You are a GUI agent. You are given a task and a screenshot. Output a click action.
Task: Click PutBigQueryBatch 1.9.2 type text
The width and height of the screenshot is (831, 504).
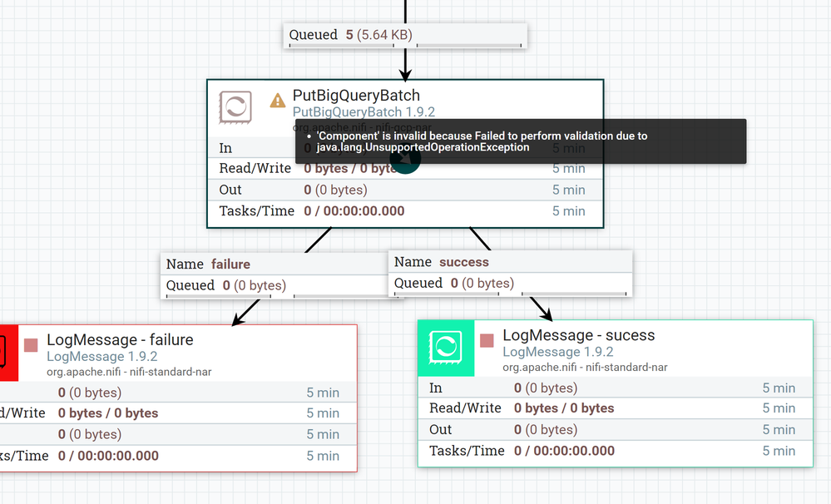(x=364, y=111)
